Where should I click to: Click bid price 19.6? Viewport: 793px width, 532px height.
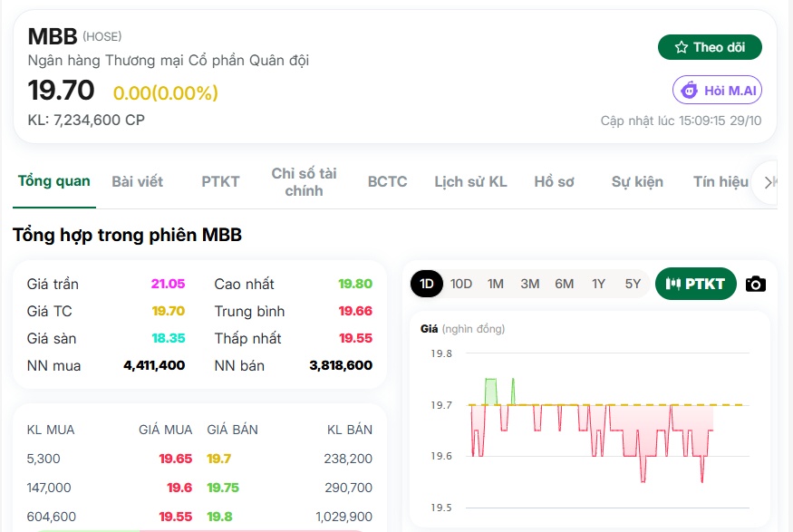pyautogui.click(x=179, y=488)
